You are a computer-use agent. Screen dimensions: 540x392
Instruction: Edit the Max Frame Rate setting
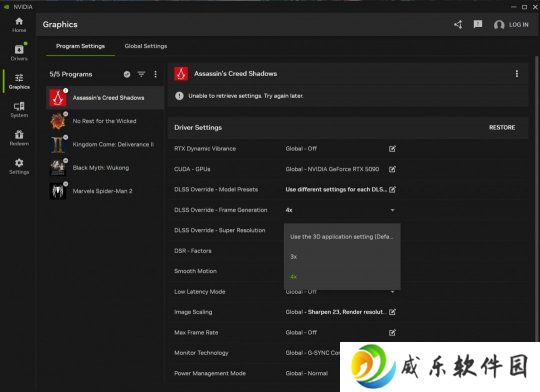[392, 332]
